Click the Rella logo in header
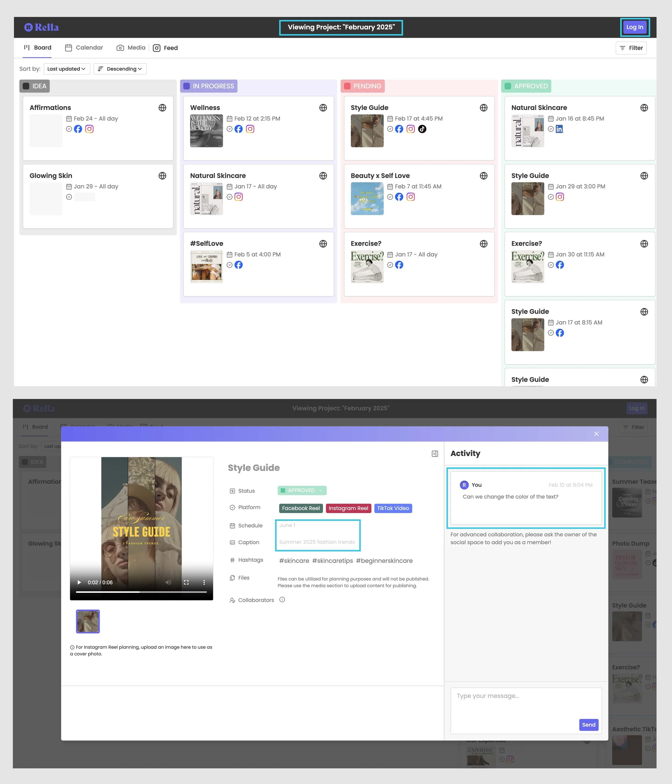Screen dimensions: 672x784 tap(42, 27)
